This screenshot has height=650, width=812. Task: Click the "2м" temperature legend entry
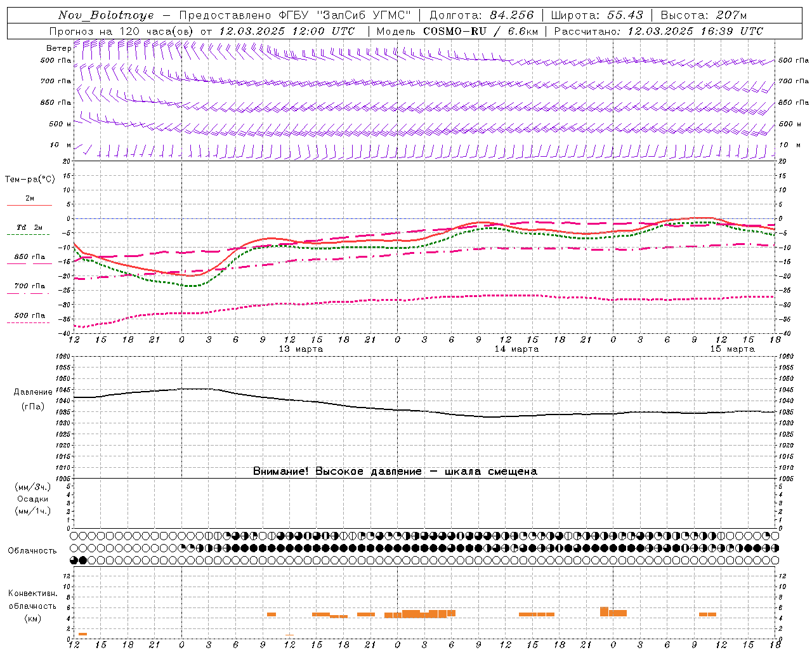(30, 198)
